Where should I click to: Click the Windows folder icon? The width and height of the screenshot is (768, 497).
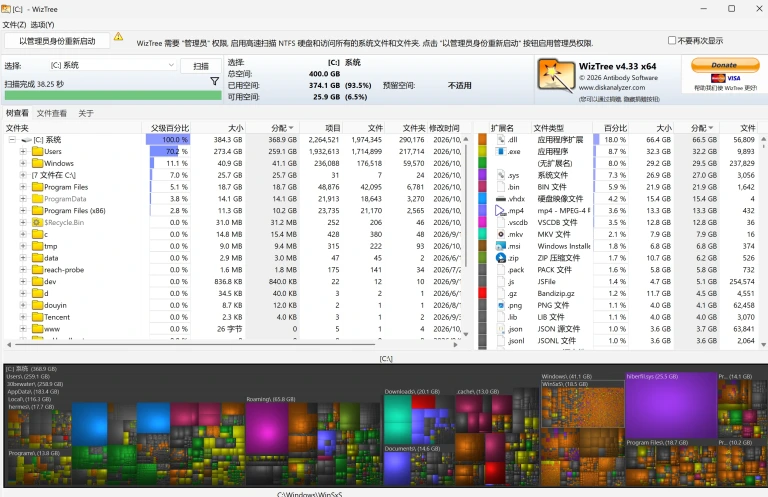point(38,163)
